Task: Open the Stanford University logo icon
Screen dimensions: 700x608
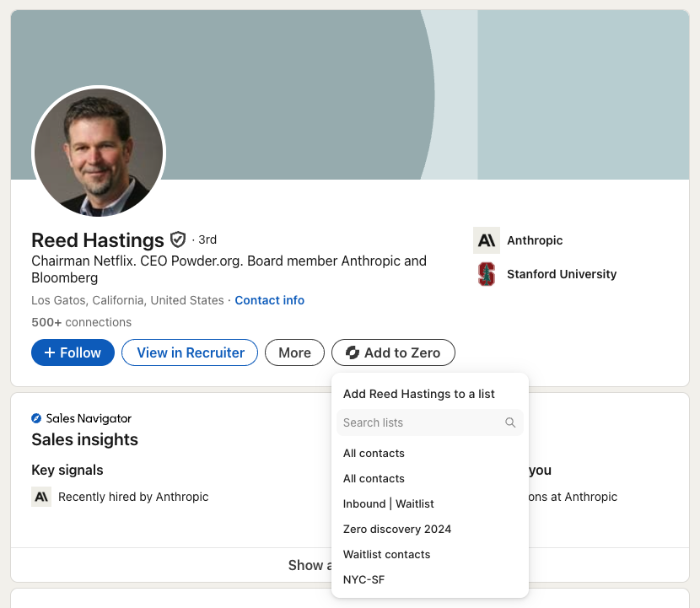Action: (x=486, y=274)
